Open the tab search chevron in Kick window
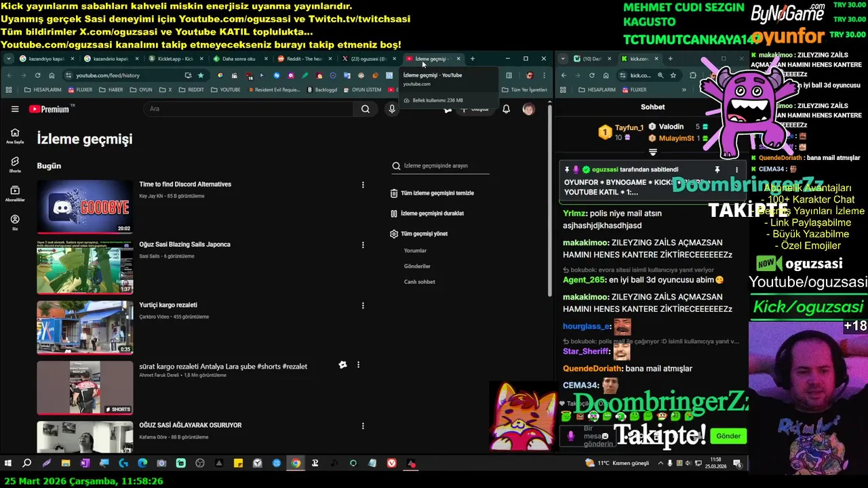 pyautogui.click(x=563, y=59)
